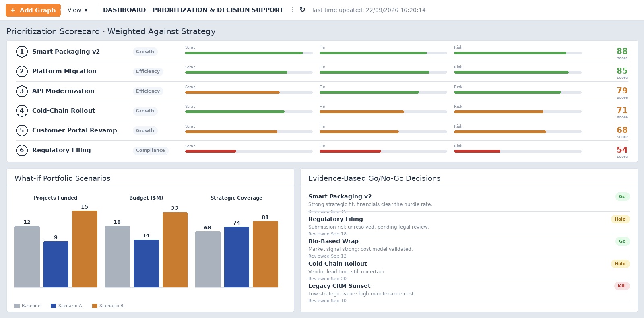Click last time updated timestamp
644x318 pixels.
pyautogui.click(x=369, y=10)
